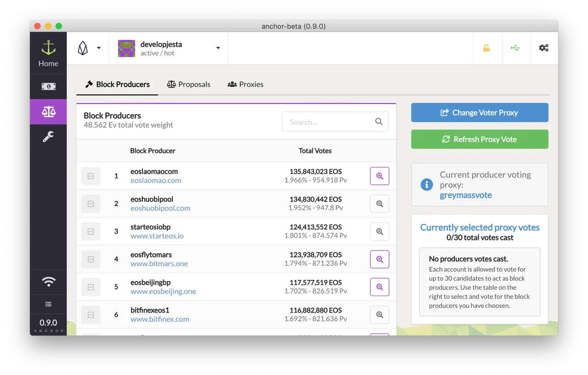
Task: Click the eosflytomars producer name
Action: coord(151,255)
